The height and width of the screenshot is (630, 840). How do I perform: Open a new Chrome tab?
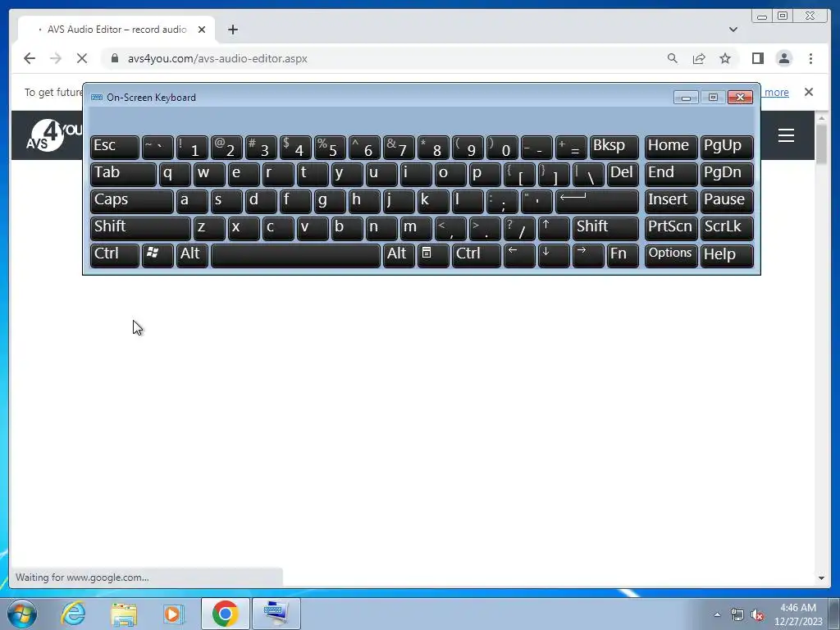[232, 30]
